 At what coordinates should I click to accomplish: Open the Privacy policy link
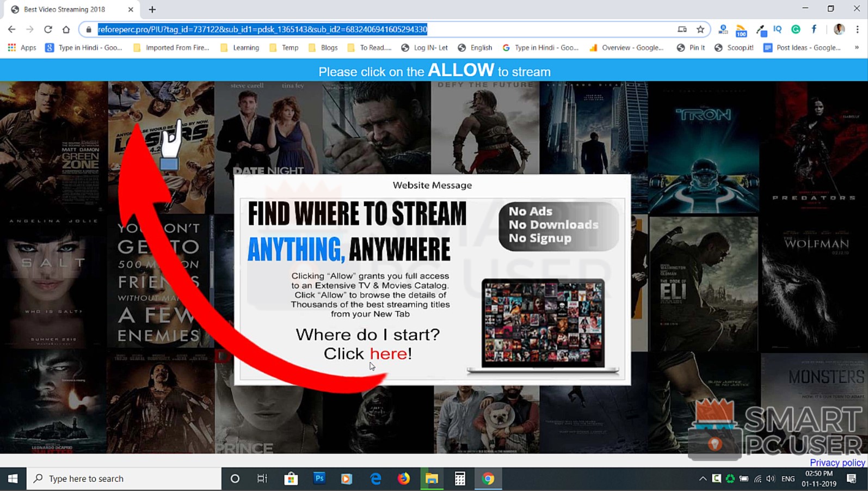click(837, 463)
